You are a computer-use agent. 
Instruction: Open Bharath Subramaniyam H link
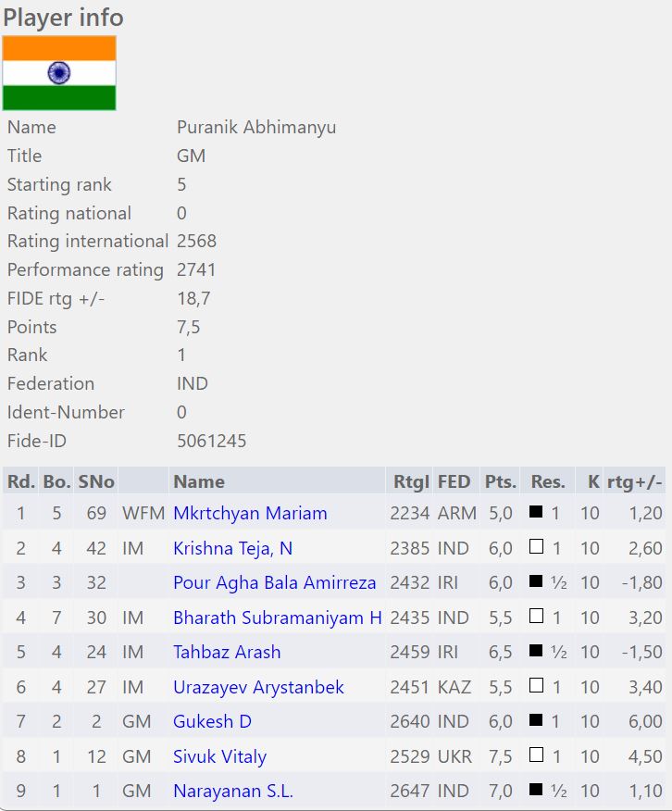(x=277, y=618)
